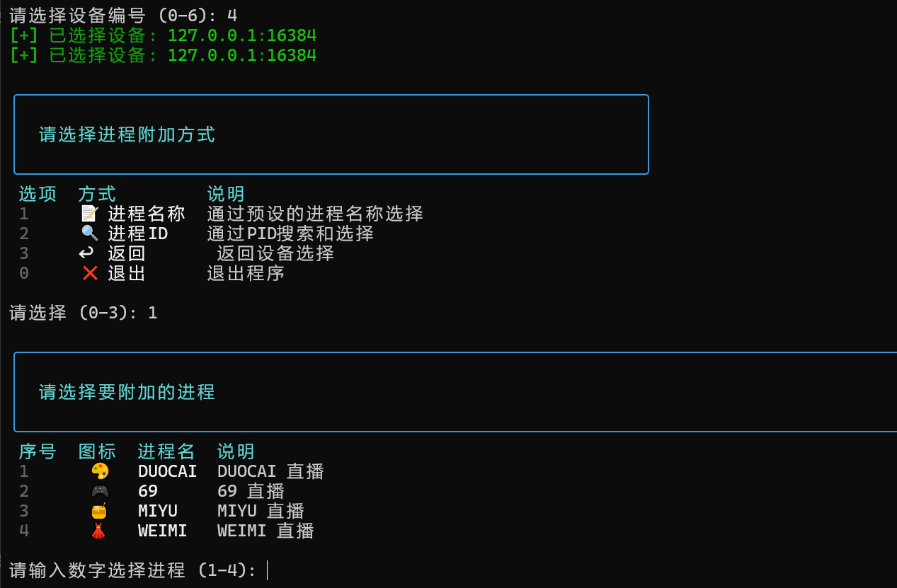
Task: Select the 进程名称 menu option
Action: click(x=146, y=214)
